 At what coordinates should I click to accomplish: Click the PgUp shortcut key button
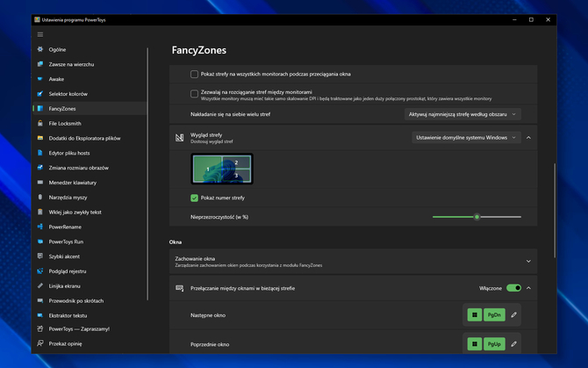pyautogui.click(x=494, y=344)
